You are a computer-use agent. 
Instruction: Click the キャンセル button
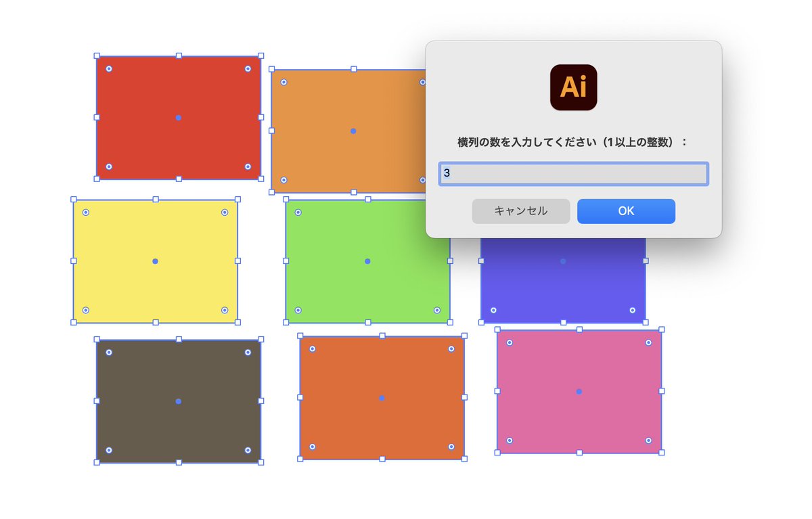pyautogui.click(x=520, y=210)
